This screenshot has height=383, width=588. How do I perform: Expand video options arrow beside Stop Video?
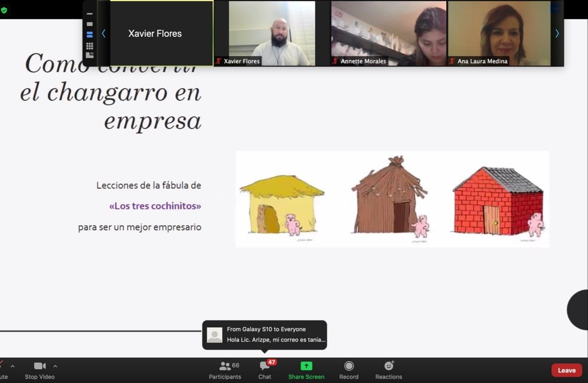[x=55, y=366]
